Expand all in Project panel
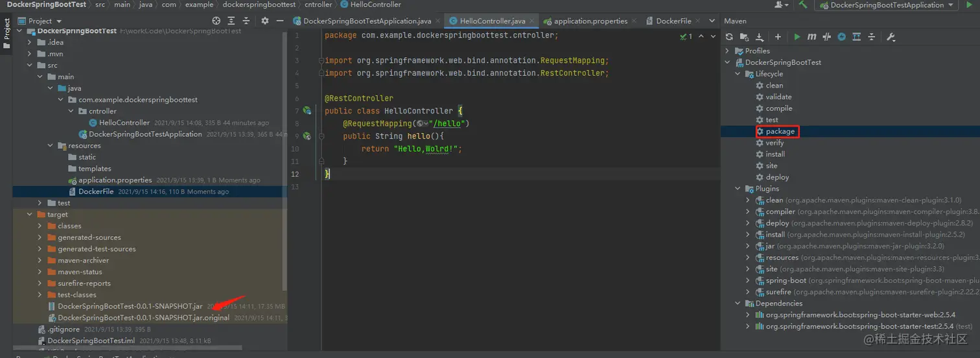This screenshot has height=358, width=980. [231, 21]
